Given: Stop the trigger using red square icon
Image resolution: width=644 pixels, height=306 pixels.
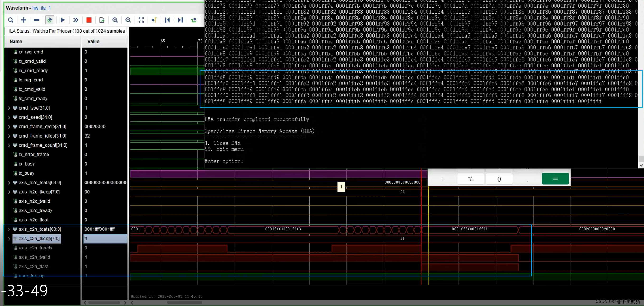Looking at the screenshot, I should 89,20.
